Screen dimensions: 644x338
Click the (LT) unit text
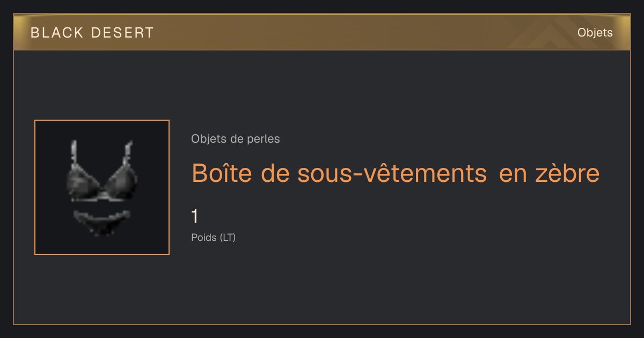point(228,237)
